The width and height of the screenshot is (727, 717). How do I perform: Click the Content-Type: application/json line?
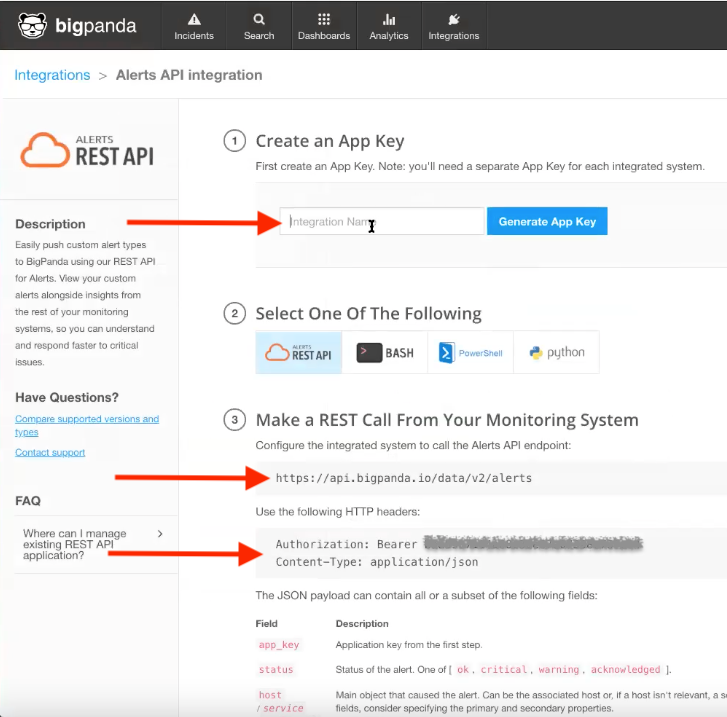click(377, 562)
